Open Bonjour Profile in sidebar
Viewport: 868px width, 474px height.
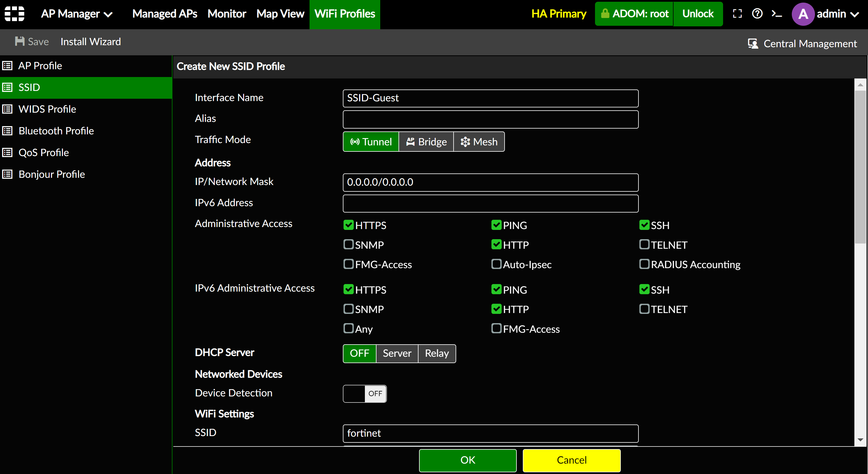click(86, 174)
